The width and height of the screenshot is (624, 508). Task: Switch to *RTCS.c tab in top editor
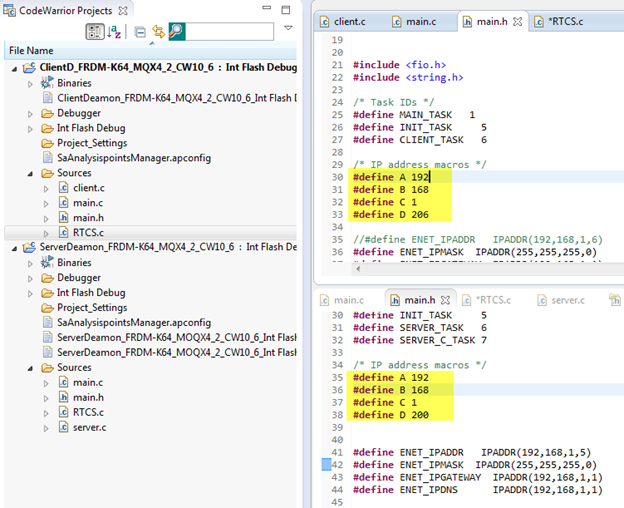pyautogui.click(x=566, y=21)
